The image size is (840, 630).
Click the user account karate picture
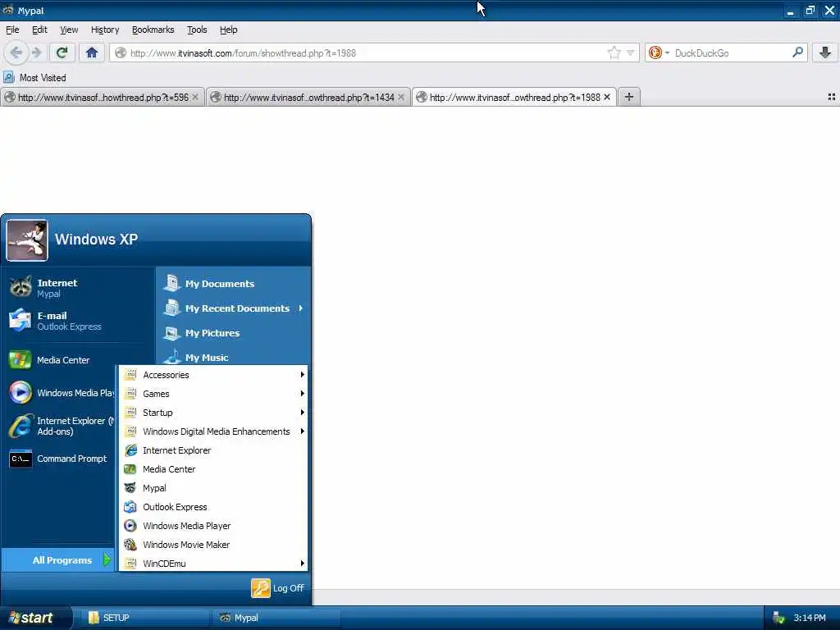27,240
